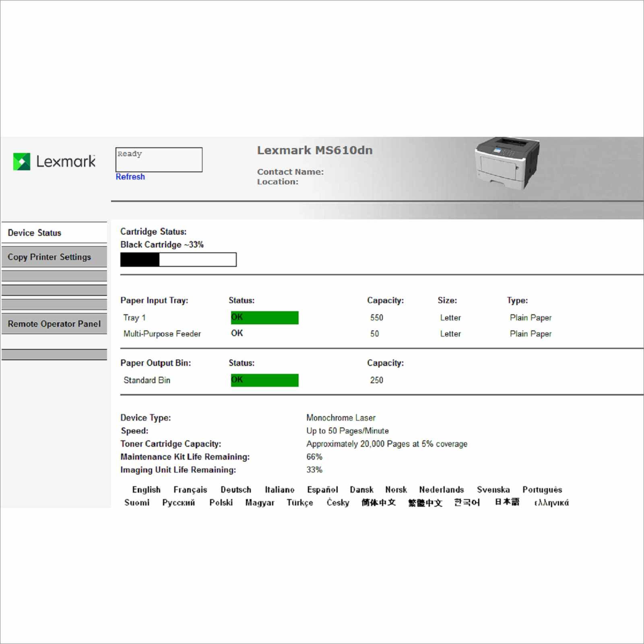Viewport: 644px width, 644px height.
Task: Switch language to 日本語
Action: [507, 502]
